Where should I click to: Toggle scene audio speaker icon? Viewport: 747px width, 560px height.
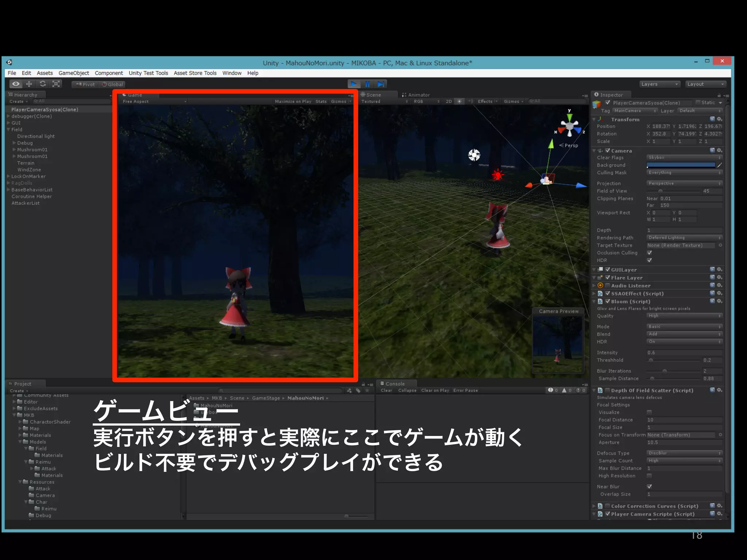tap(470, 101)
